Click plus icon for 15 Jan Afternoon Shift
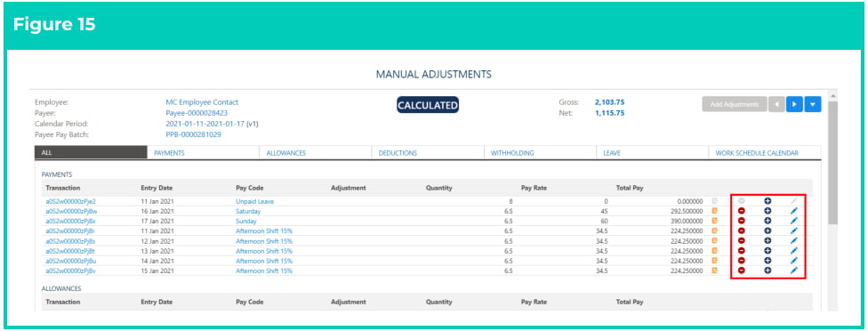868x331 pixels. (x=768, y=270)
